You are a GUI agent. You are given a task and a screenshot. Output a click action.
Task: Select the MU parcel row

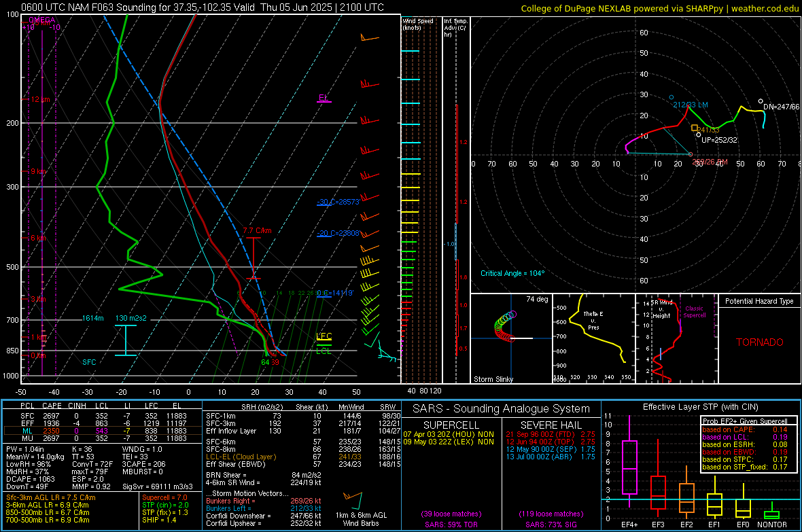[103, 438]
